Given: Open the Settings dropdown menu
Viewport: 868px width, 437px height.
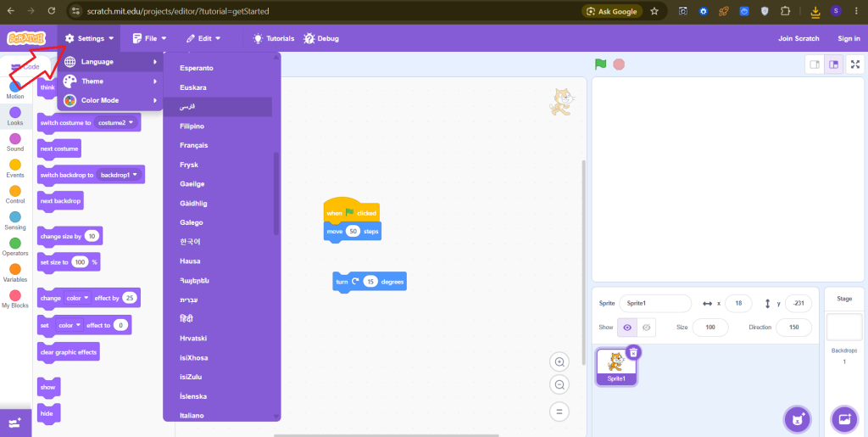Looking at the screenshot, I should point(89,38).
